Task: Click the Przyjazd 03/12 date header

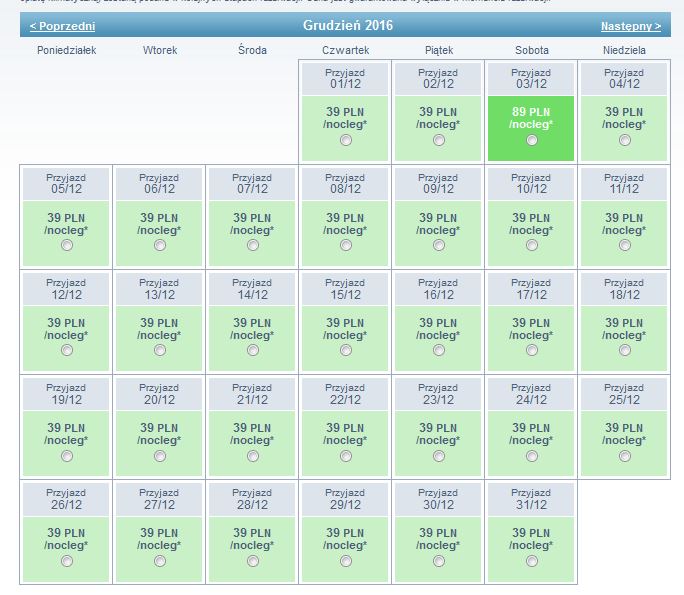Action: [531, 79]
